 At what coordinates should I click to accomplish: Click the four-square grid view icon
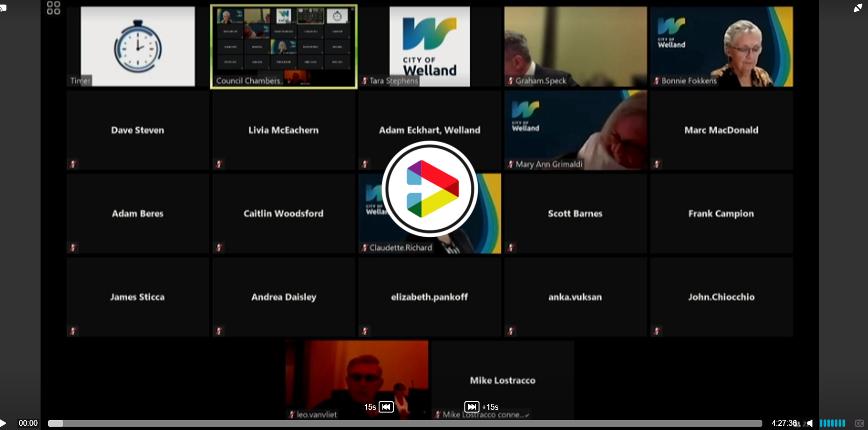pos(53,8)
